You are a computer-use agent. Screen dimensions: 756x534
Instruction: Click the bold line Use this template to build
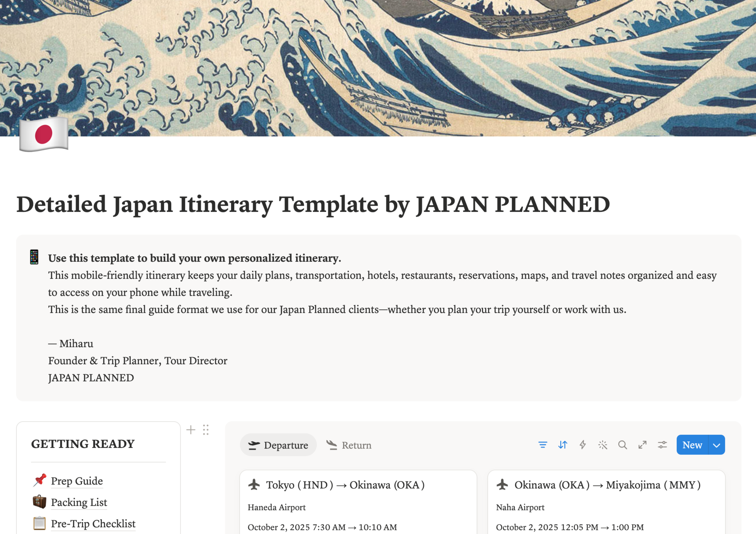pyautogui.click(x=195, y=258)
